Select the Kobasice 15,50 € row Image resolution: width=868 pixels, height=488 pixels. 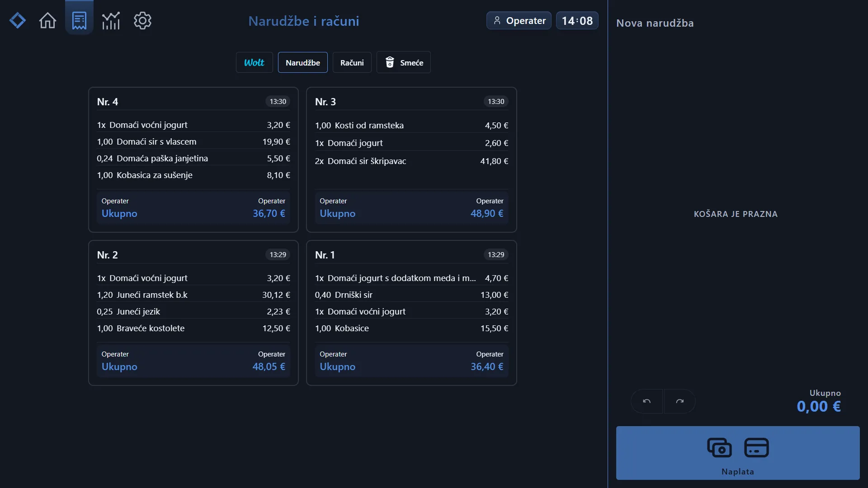[411, 328]
